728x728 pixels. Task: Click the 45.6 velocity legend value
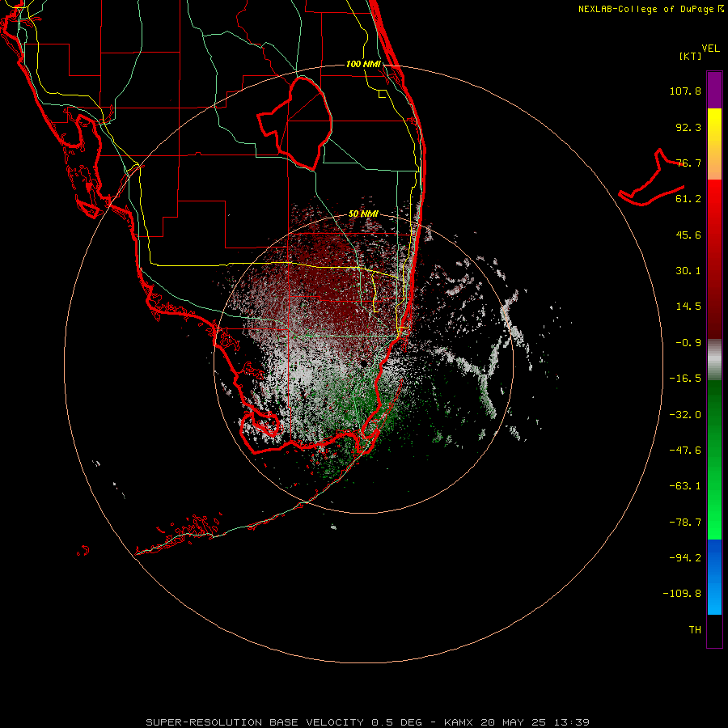click(688, 235)
